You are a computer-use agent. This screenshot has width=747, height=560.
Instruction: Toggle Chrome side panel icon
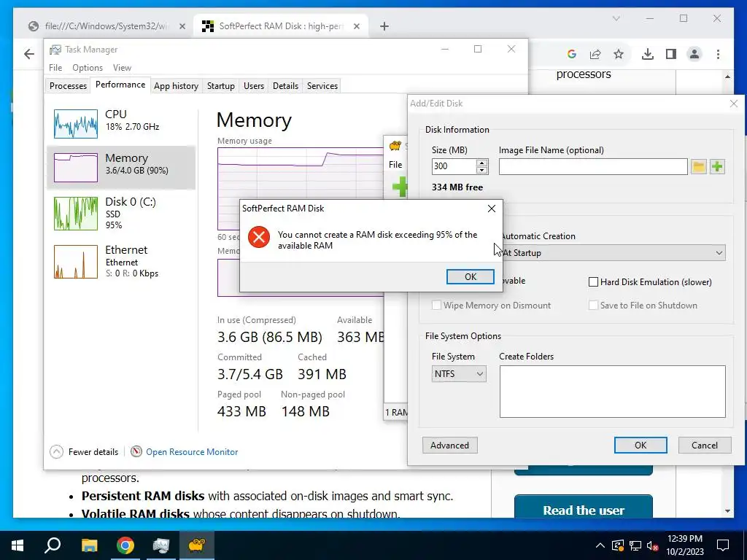pyautogui.click(x=671, y=54)
